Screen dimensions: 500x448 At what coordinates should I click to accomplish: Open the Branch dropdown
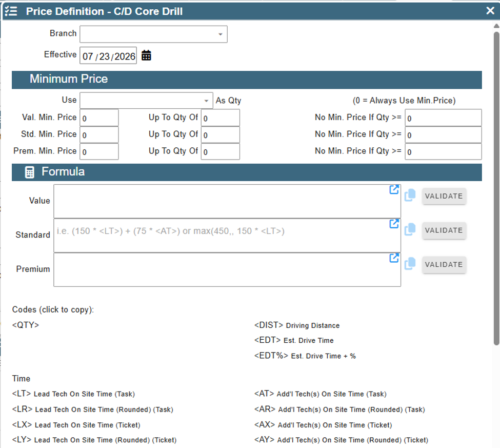pos(153,34)
